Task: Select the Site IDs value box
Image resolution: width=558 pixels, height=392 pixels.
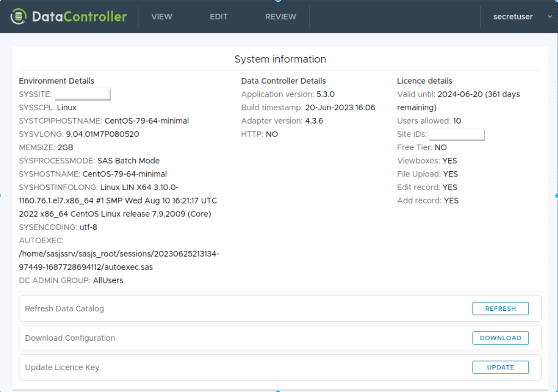Action: (x=456, y=134)
